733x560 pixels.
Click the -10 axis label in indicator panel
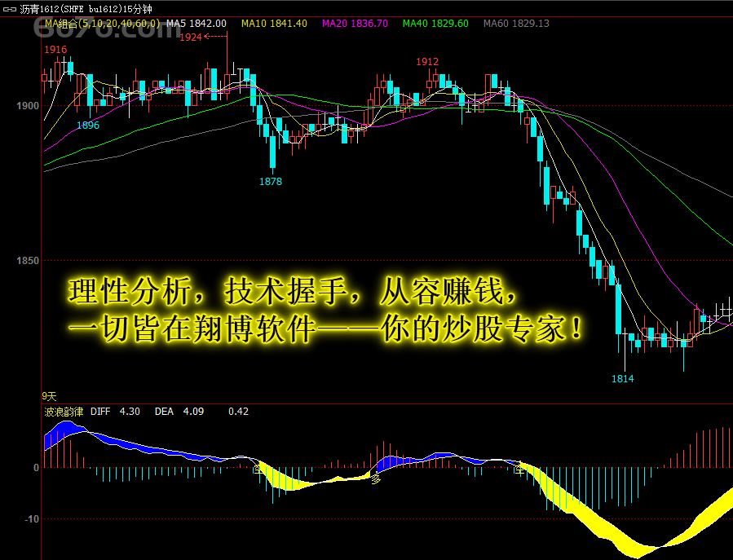coord(32,519)
